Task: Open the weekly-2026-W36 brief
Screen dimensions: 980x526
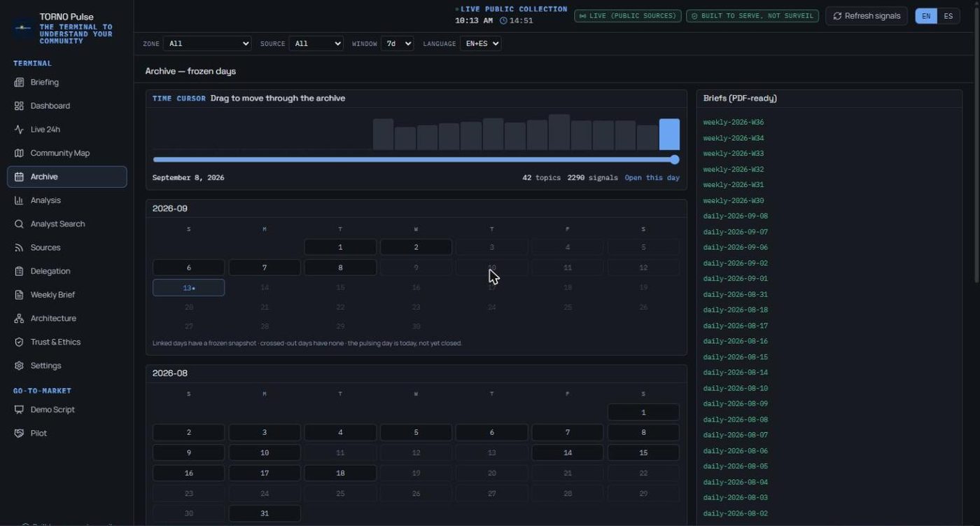Action: 734,123
